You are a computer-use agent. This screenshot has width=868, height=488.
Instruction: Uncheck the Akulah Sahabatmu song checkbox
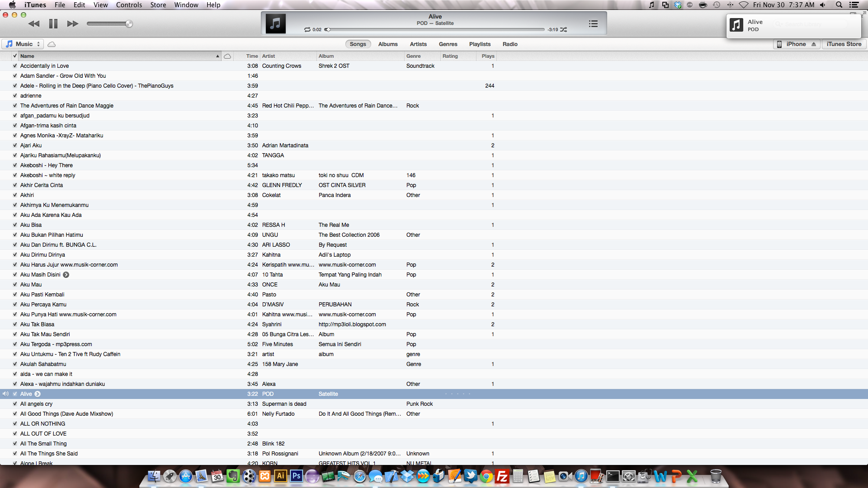coord(15,364)
